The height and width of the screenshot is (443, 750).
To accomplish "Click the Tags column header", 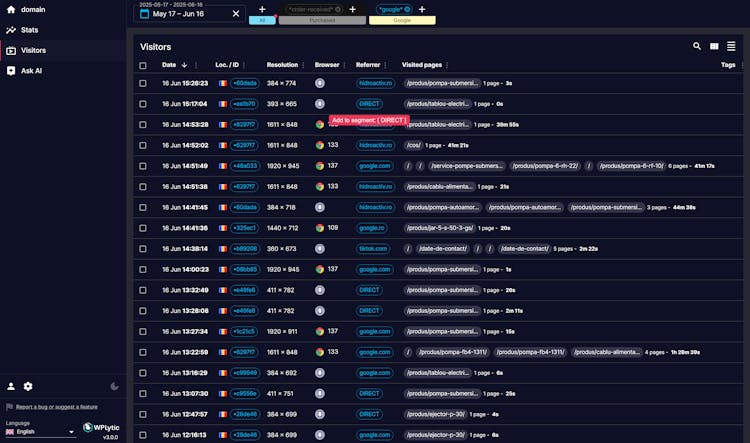I will [728, 65].
